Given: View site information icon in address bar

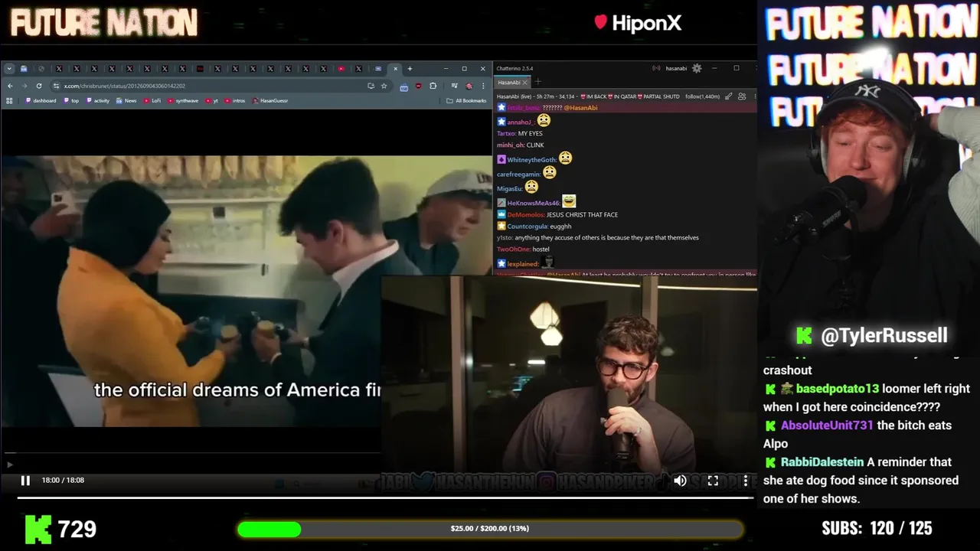Looking at the screenshot, I should point(56,86).
